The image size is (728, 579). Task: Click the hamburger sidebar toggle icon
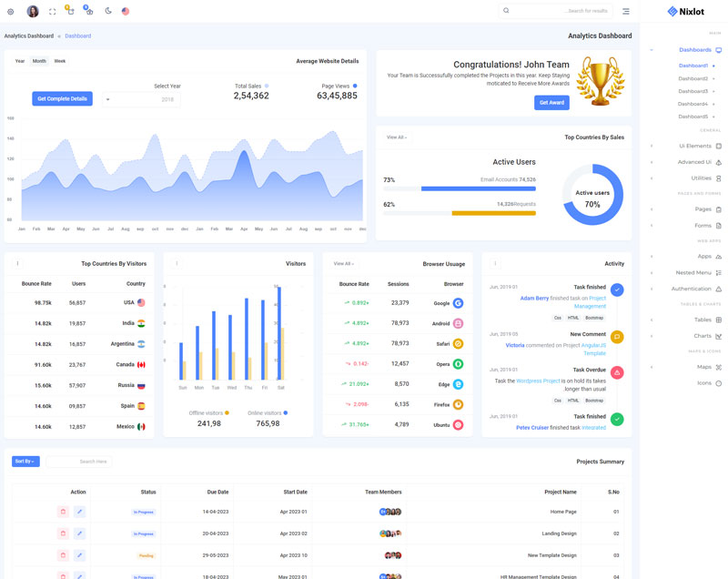coord(626,11)
